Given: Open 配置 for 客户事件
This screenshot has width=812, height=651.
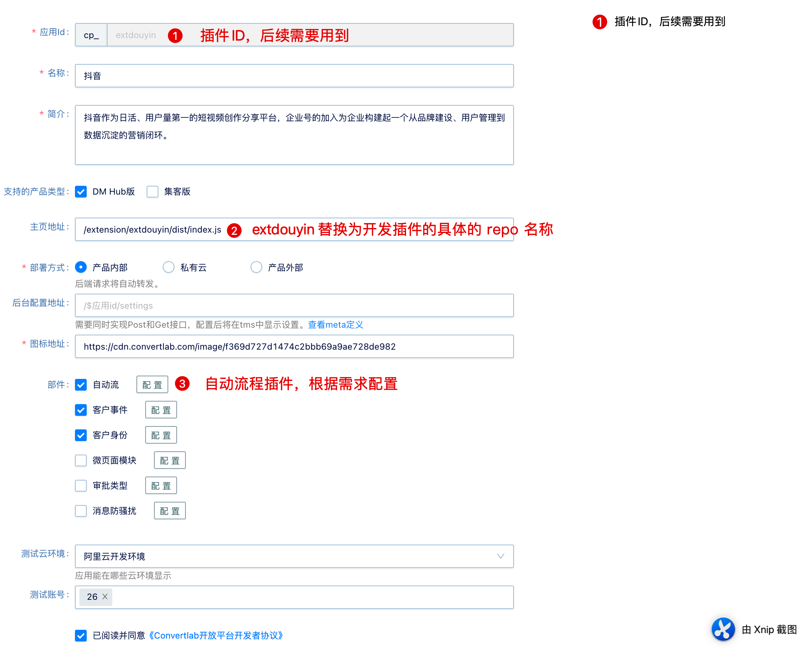Looking at the screenshot, I should [161, 410].
